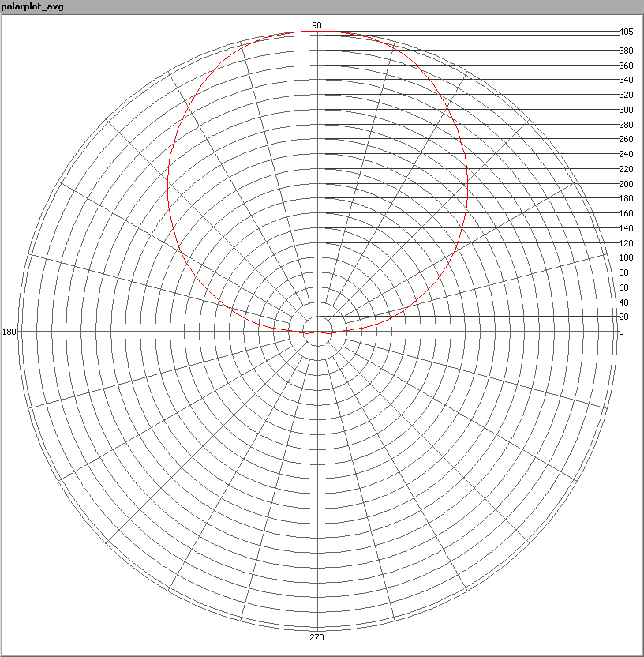Select the 405 radial scale label

click(626, 32)
